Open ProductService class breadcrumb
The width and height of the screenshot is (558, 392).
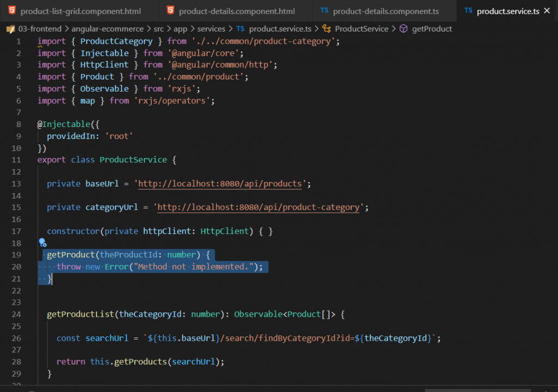(362, 29)
